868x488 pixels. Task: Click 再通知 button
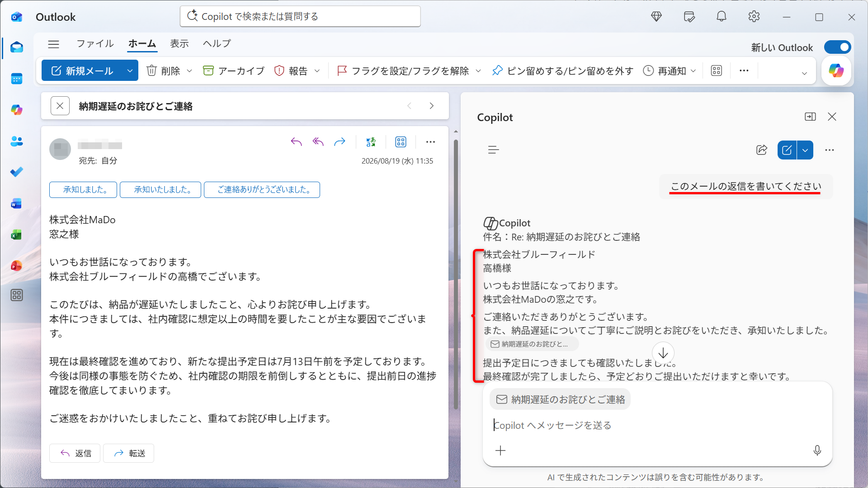click(665, 71)
